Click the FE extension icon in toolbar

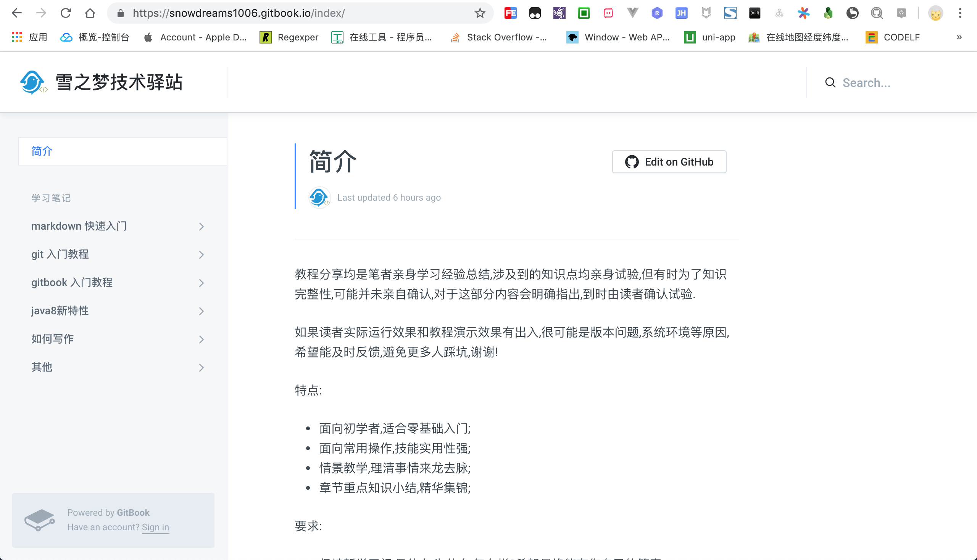click(510, 13)
